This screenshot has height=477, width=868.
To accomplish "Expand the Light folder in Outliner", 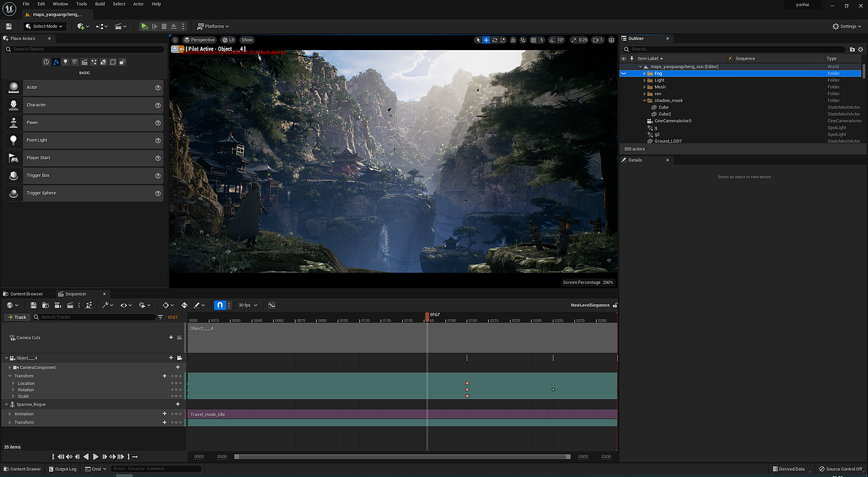I will [x=645, y=80].
